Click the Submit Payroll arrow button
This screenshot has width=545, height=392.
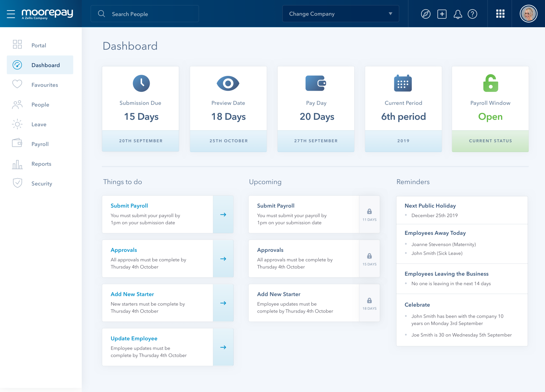coord(223,215)
